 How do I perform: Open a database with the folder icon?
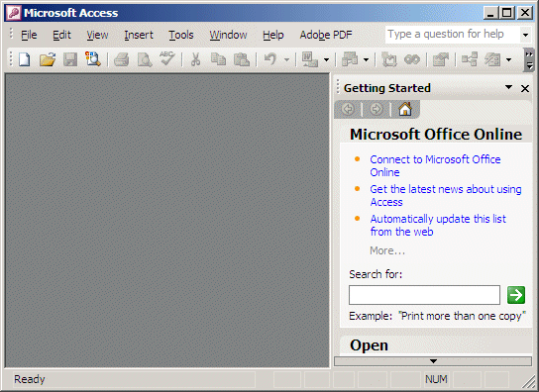[x=48, y=59]
